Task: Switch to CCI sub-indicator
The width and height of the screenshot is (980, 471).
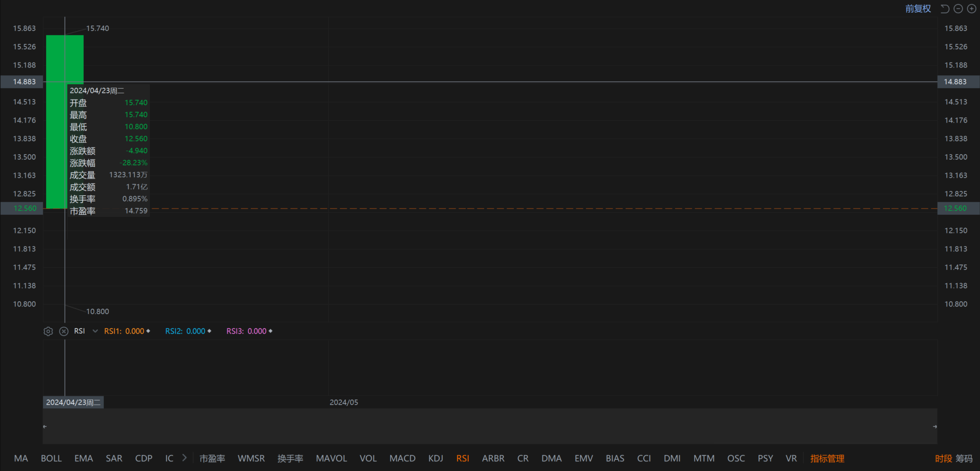Action: coord(644,458)
